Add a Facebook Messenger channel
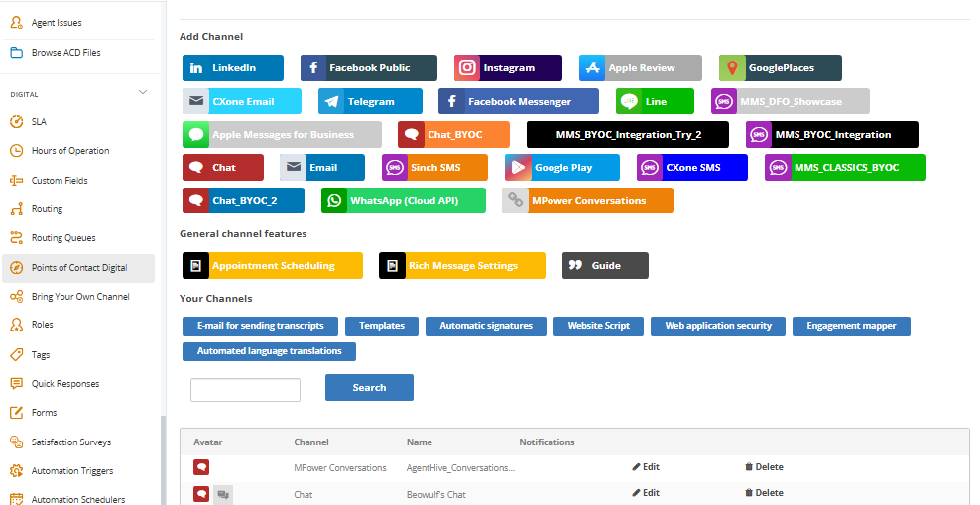This screenshot has height=505, width=980. point(519,101)
